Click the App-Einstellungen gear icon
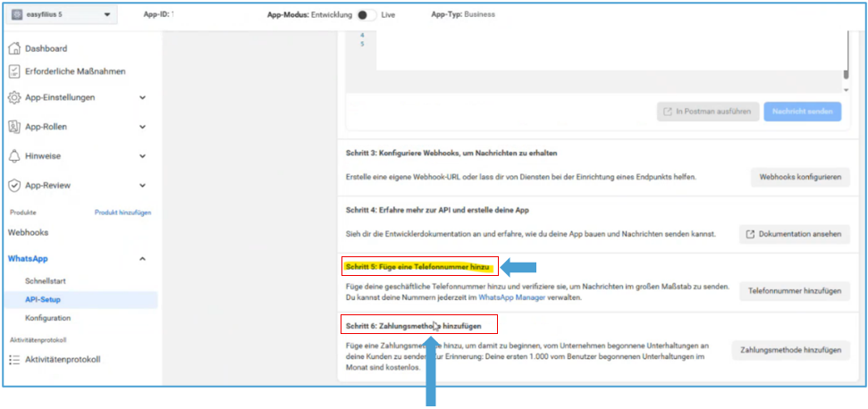Image resolution: width=868 pixels, height=409 pixels. click(14, 97)
